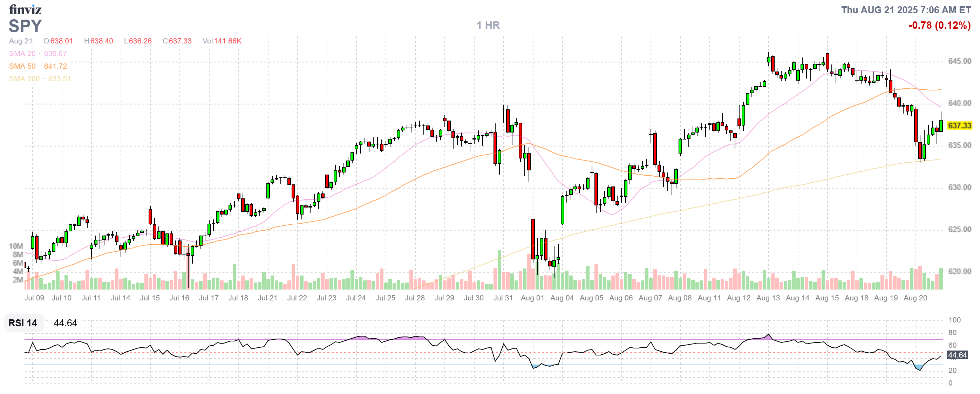
Task: Click the dark 44.64 RSI value tag
Action: pos(957,355)
